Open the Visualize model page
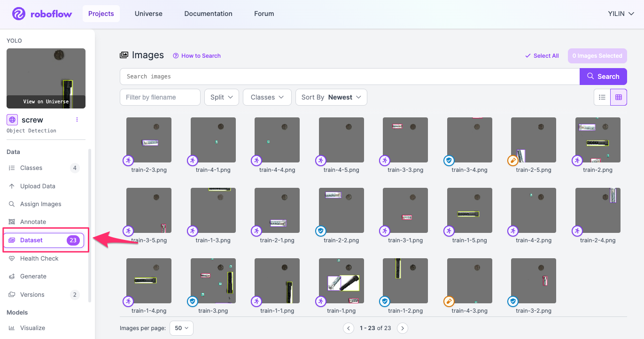This screenshot has width=644, height=339. 32,328
